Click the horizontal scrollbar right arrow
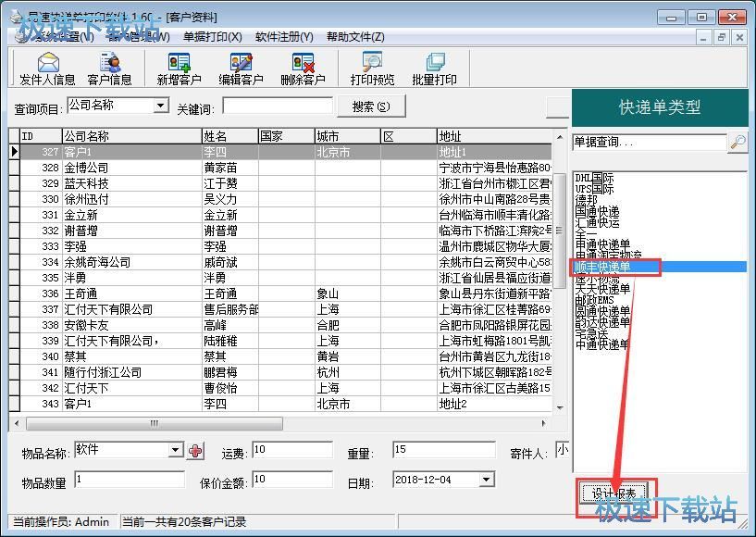 (x=544, y=424)
